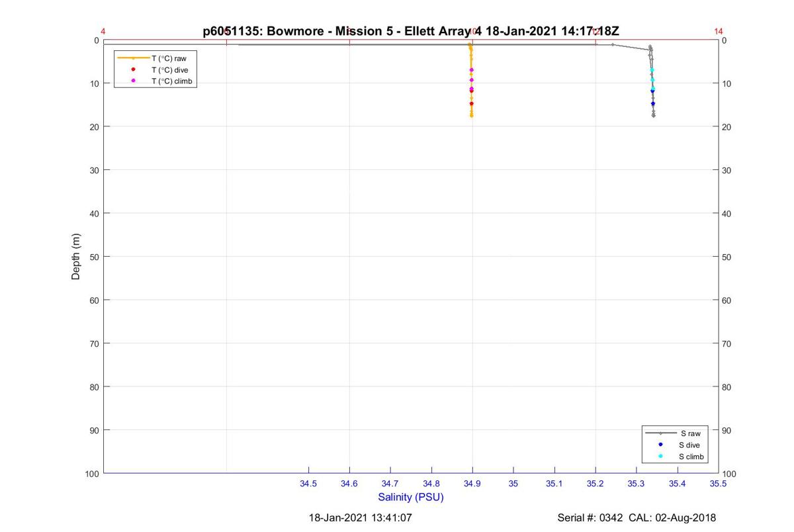The width and height of the screenshot is (794, 532).
Task: Click the salinity tick label 35.1
Action: tap(554, 484)
